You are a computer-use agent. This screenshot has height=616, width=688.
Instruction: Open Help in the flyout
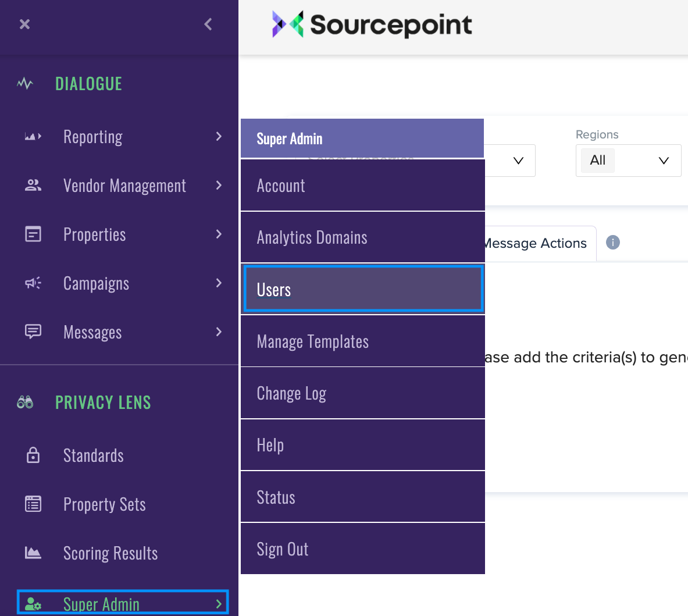pyautogui.click(x=363, y=445)
